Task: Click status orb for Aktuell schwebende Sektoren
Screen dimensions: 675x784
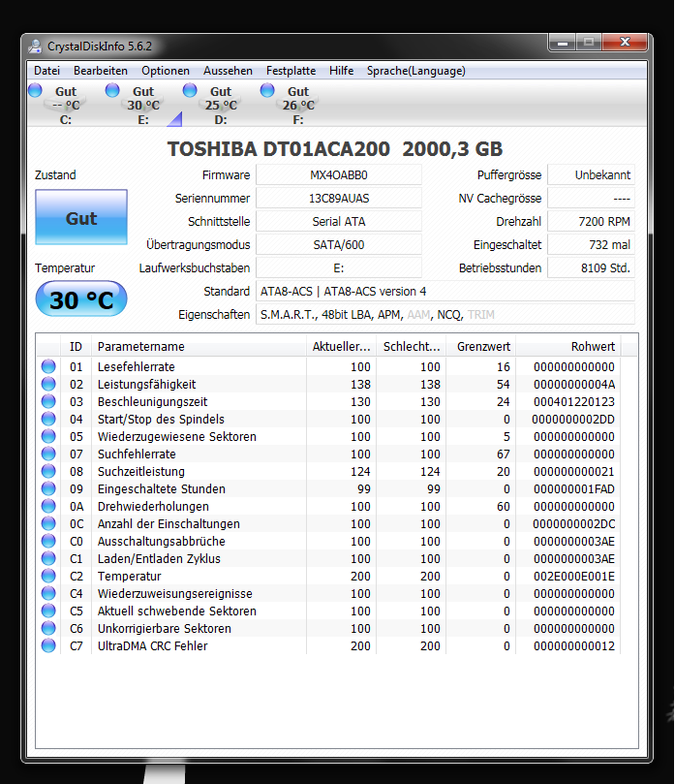Action: tap(48, 611)
